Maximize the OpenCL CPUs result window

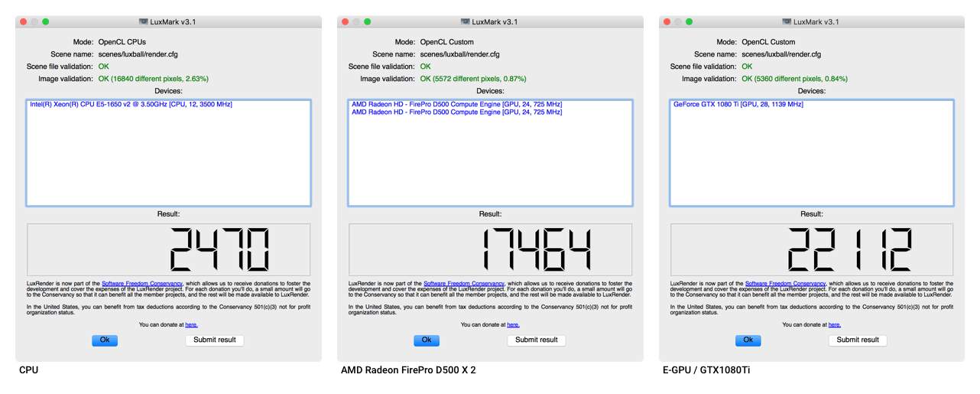(46, 22)
